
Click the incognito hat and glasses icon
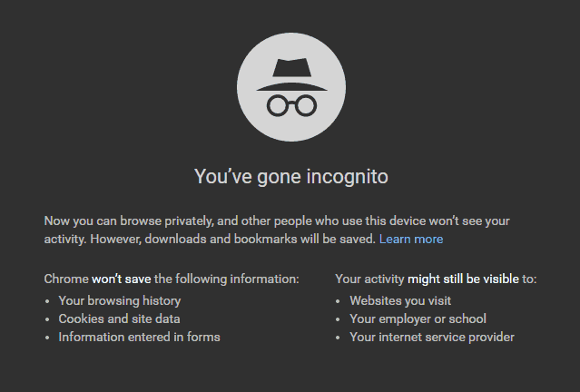point(290,88)
